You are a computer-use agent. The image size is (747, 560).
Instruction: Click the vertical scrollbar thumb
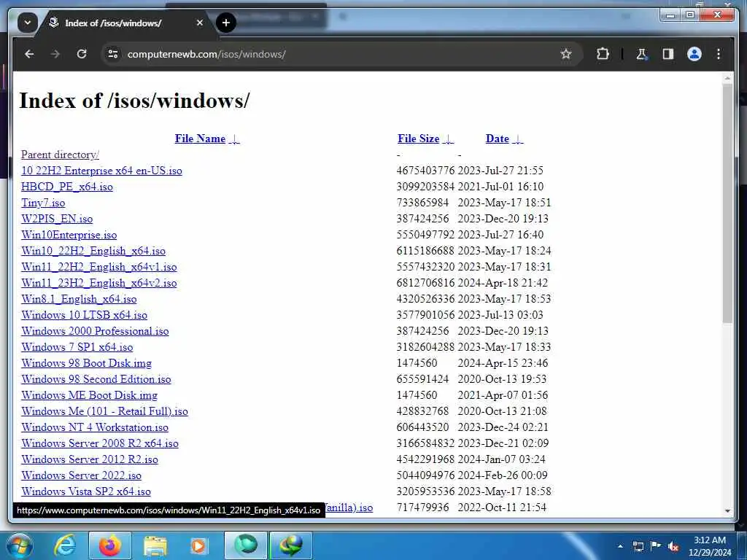[727, 203]
